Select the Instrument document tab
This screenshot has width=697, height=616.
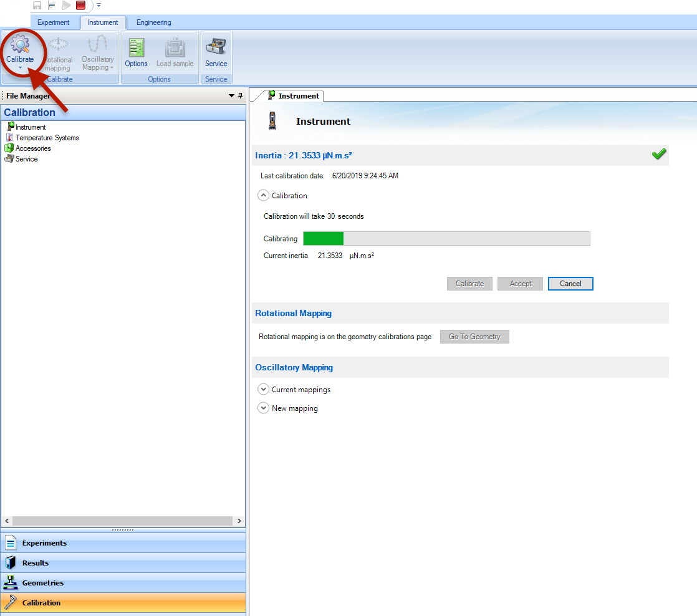coord(294,95)
